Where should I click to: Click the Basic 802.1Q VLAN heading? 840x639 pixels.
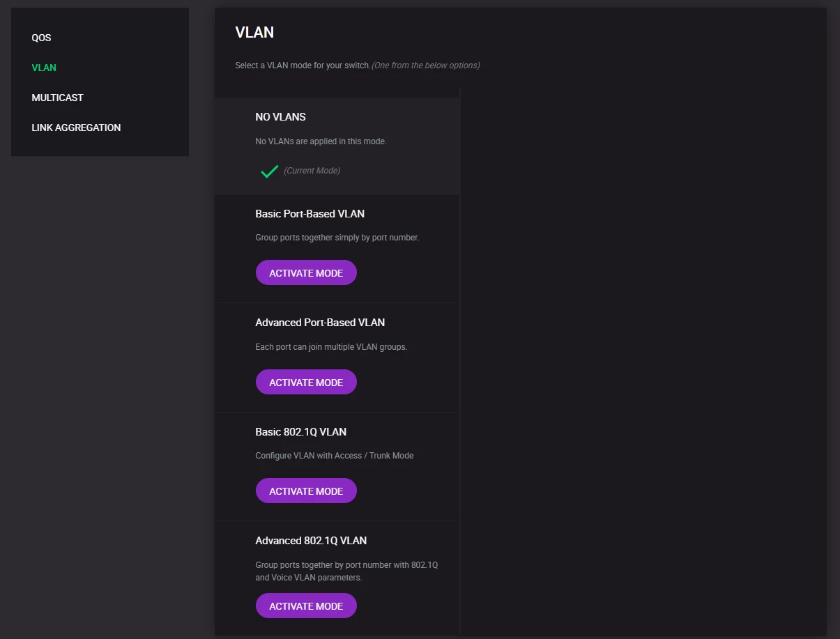tap(300, 432)
